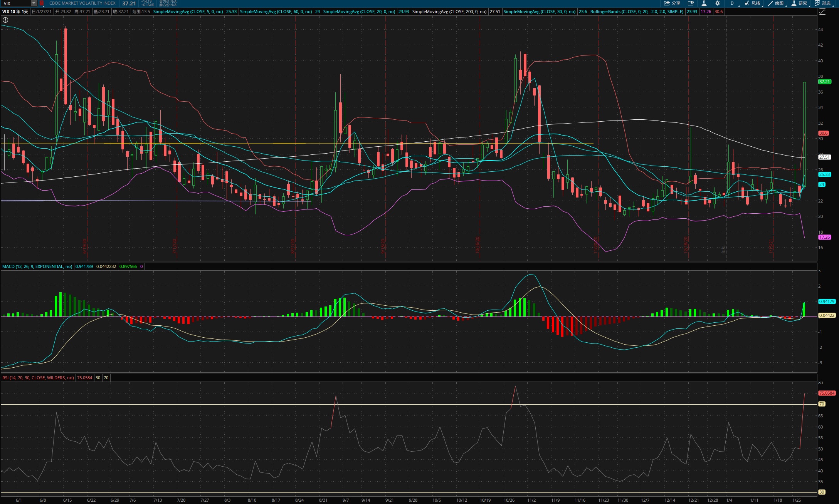Image resolution: width=839 pixels, height=504 pixels.
Task: Click the RSI (14, 70, 30, CLOSE, WILDERS, no) label
Action: click(x=38, y=378)
